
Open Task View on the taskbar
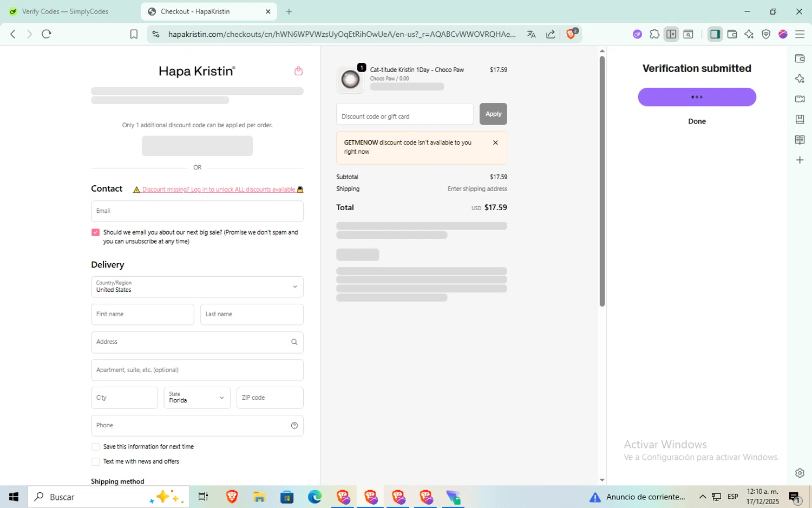203,497
